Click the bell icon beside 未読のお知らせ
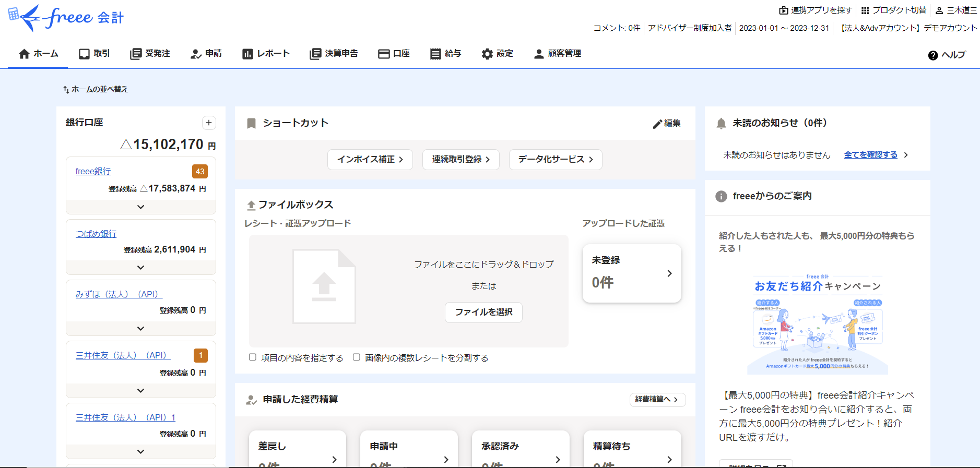This screenshot has height=468, width=980. [x=721, y=123]
